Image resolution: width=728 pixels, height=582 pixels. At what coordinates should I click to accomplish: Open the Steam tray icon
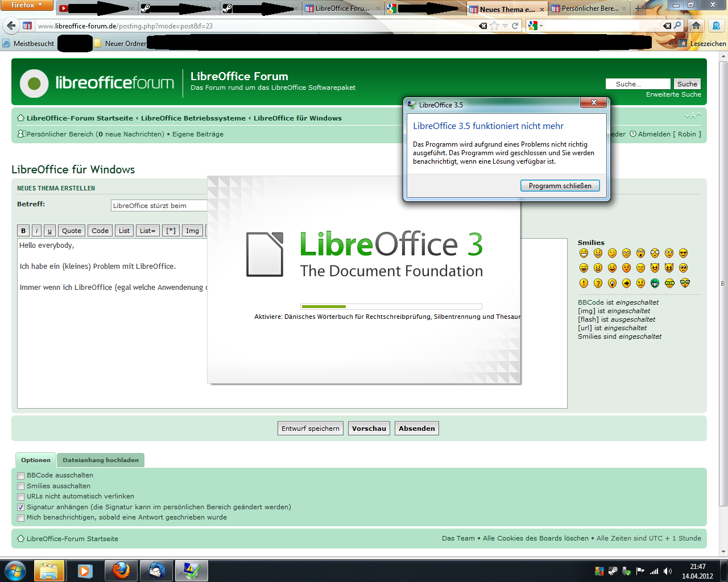(x=613, y=571)
